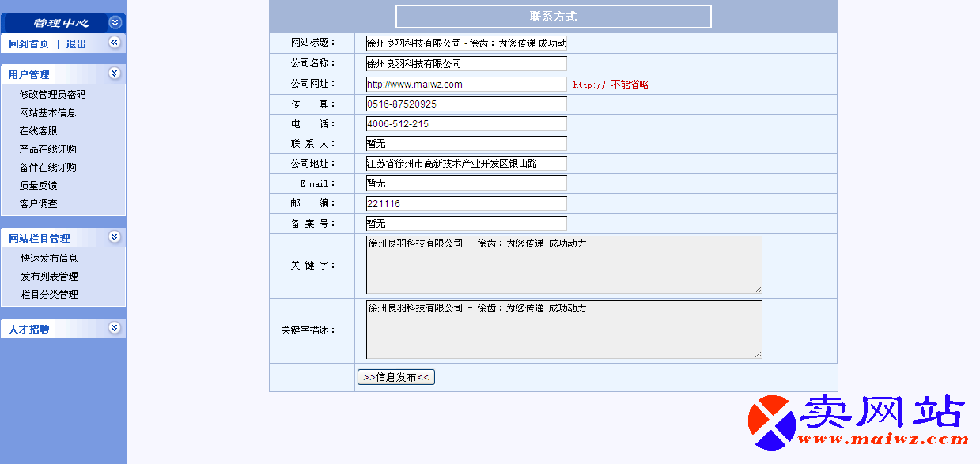
Task: Click the 公司地址： label
Action: coord(313,164)
